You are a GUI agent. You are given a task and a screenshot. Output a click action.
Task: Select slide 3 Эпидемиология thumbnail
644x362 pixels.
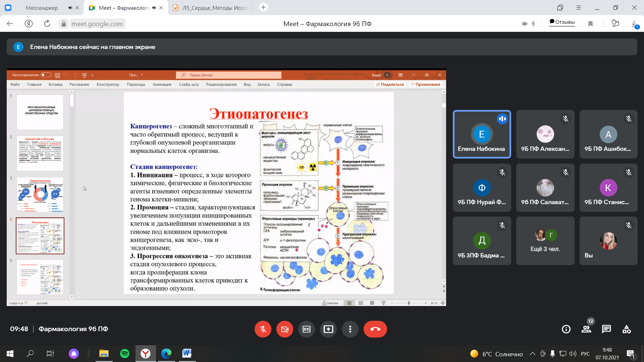point(40,194)
